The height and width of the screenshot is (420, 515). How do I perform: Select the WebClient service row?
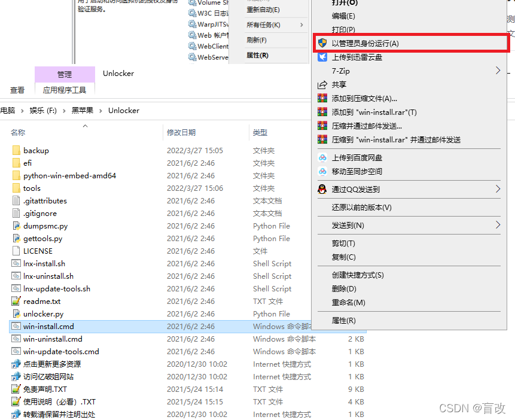coord(209,46)
